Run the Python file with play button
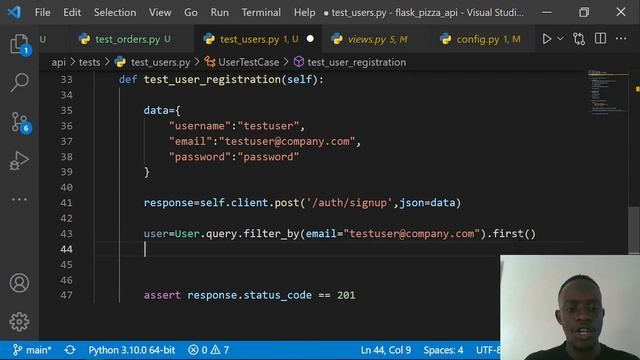Screen dimensions: 640x360 tap(546, 39)
